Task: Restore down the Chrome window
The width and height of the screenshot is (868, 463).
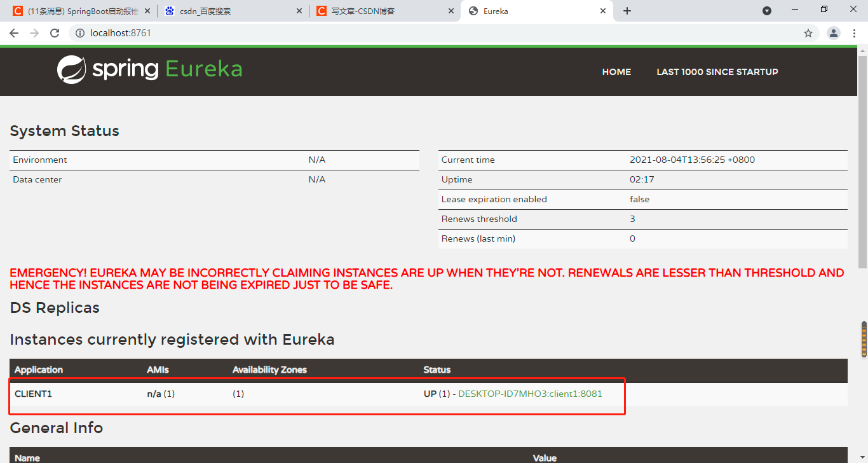Action: click(824, 10)
